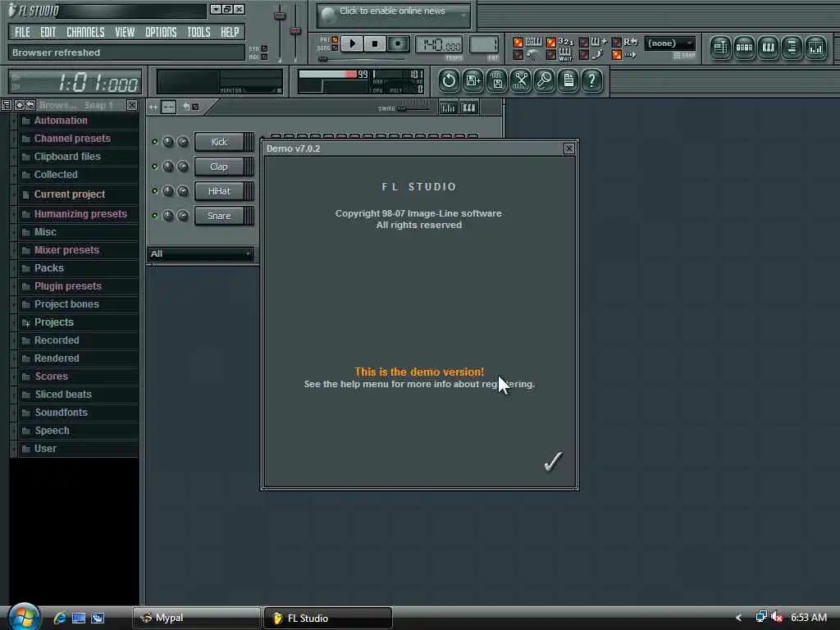The width and height of the screenshot is (840, 630).
Task: Mute the Kick channel LED
Action: (x=155, y=142)
